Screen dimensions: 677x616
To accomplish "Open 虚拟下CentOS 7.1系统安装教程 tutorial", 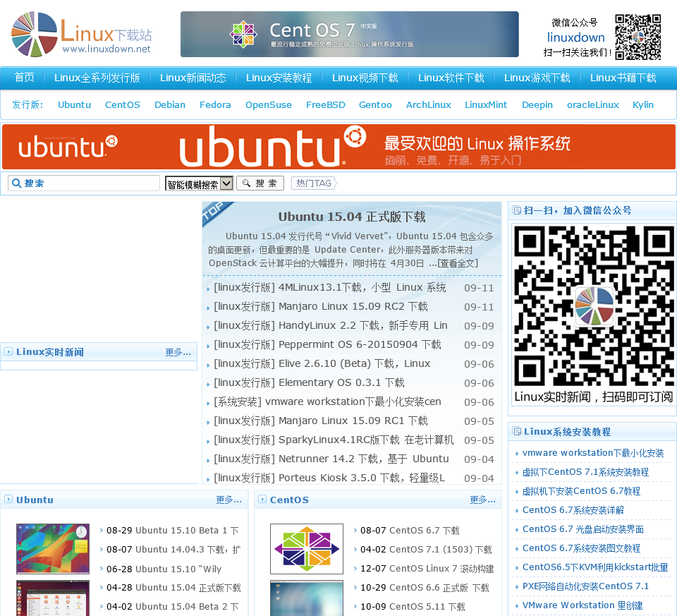I will (585, 472).
